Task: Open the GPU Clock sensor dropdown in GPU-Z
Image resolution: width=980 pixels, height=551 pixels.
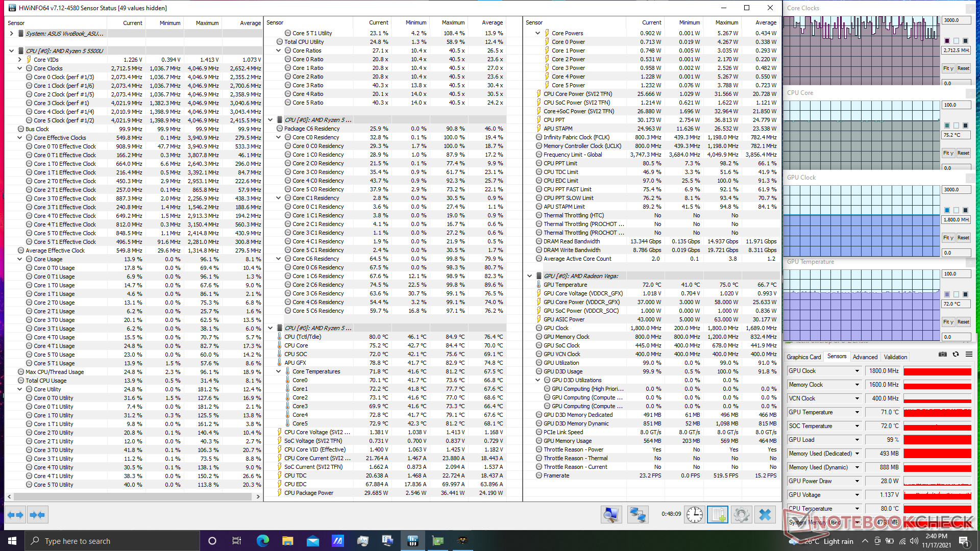Action: pyautogui.click(x=857, y=371)
